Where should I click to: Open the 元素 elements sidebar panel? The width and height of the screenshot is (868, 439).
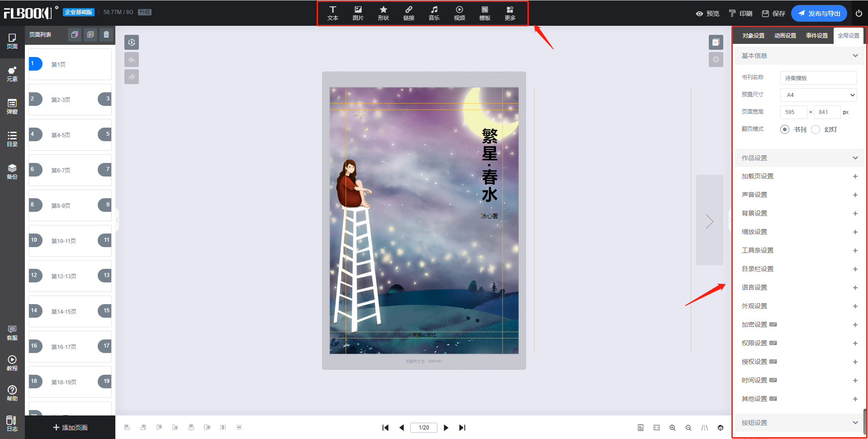pyautogui.click(x=12, y=74)
